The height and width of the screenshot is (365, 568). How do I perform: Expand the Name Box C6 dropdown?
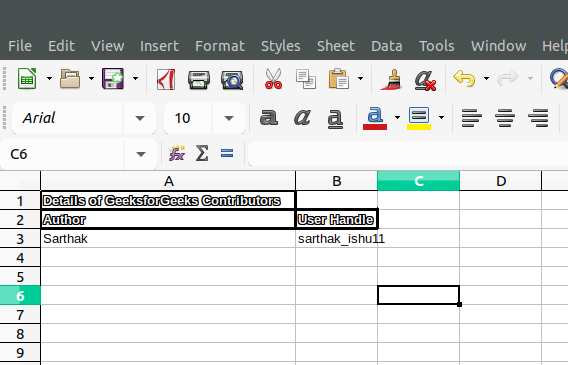(141, 154)
